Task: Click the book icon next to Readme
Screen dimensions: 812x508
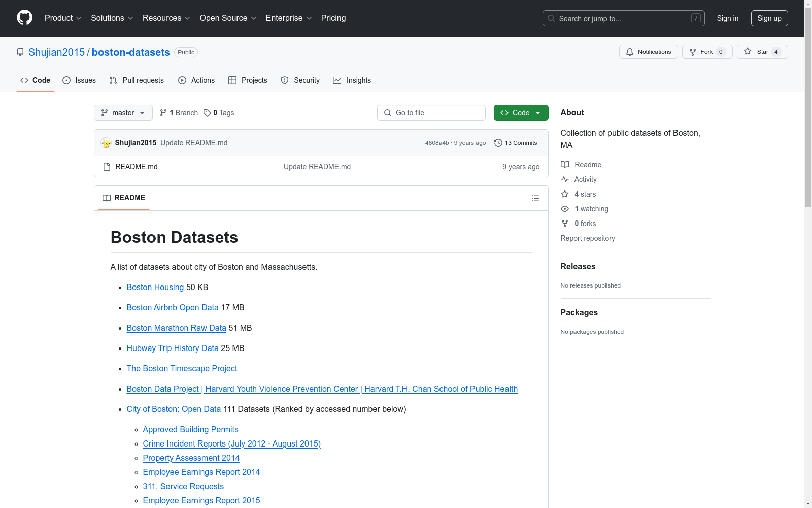Action: [x=565, y=165]
